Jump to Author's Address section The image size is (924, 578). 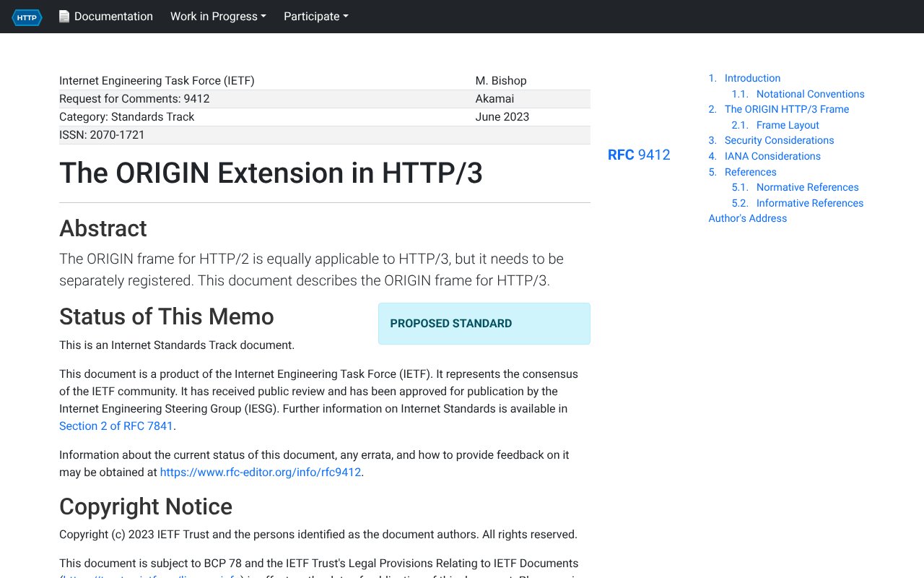click(748, 218)
